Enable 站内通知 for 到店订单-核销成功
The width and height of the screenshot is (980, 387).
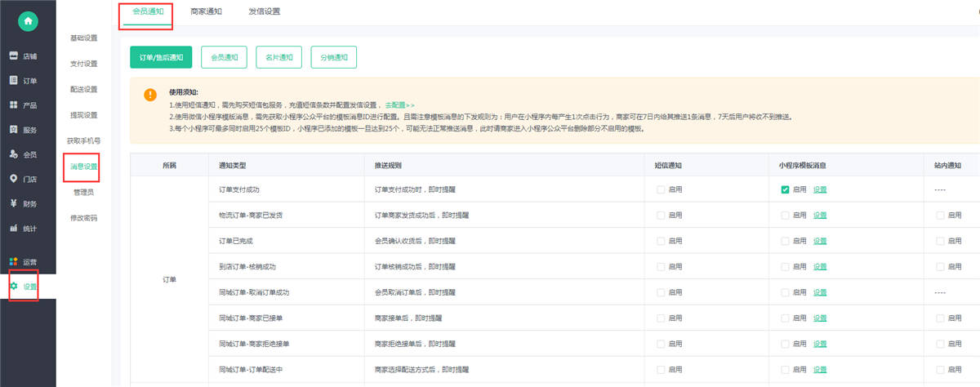[940, 266]
